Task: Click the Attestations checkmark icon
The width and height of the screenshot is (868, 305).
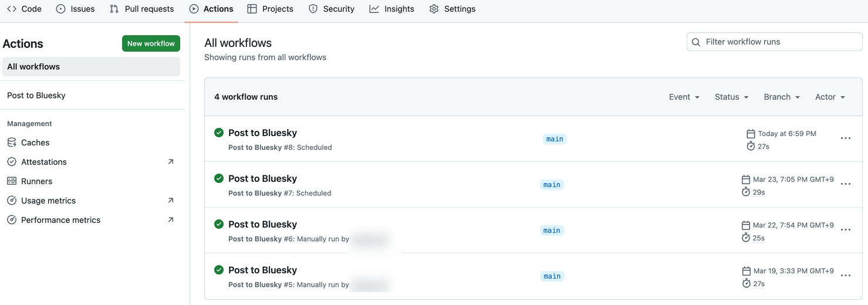Action: click(12, 162)
